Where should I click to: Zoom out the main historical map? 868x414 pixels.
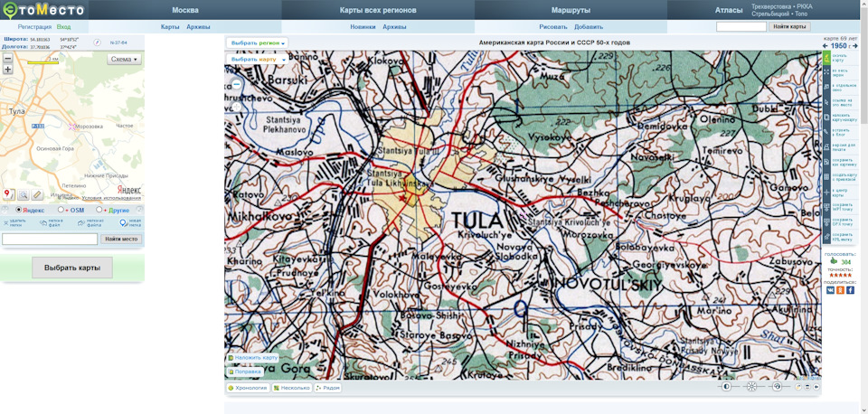coord(236,84)
